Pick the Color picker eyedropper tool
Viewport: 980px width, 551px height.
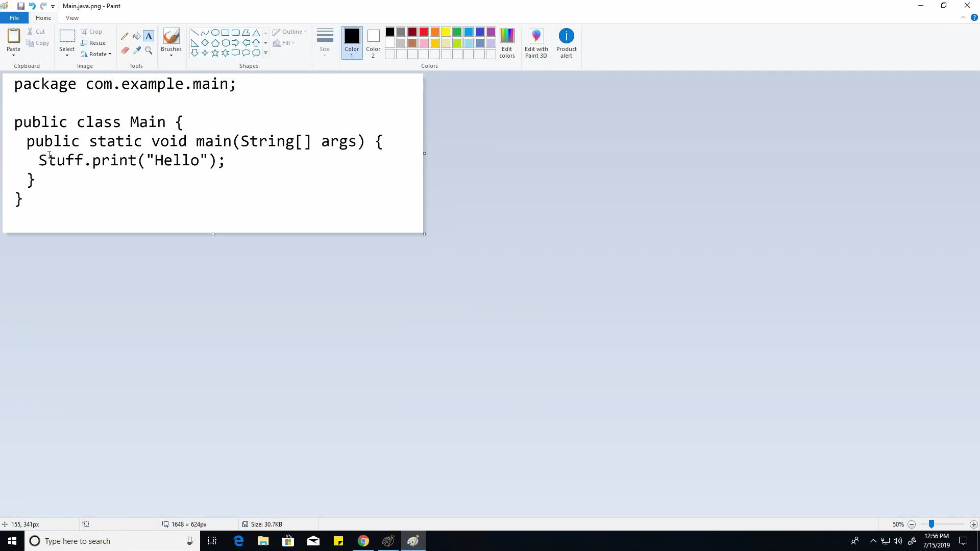point(136,51)
